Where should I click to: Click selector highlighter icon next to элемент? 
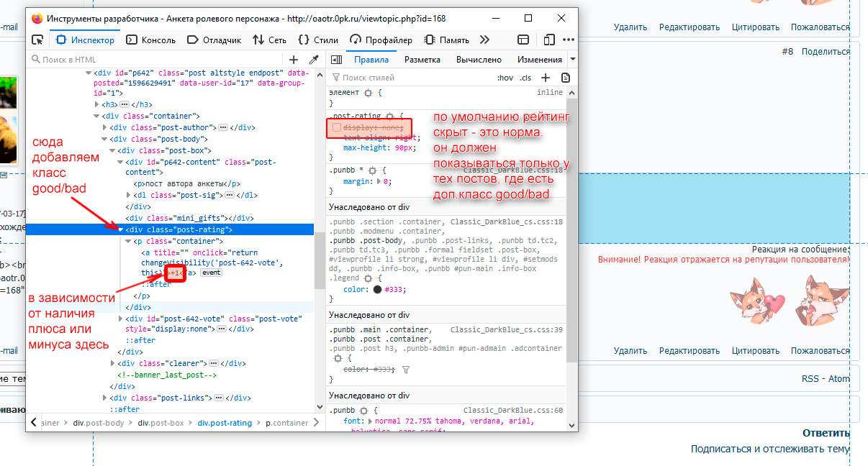point(368,93)
